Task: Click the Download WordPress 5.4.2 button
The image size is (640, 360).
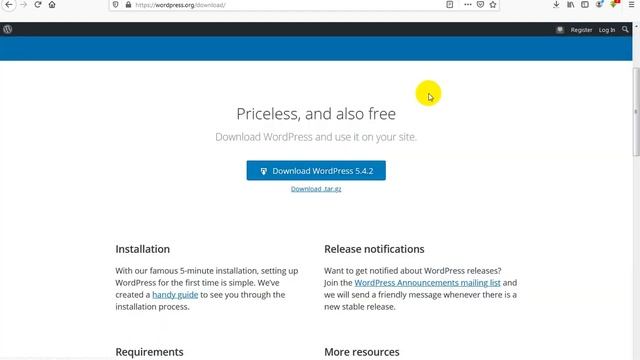Action: 316,171
